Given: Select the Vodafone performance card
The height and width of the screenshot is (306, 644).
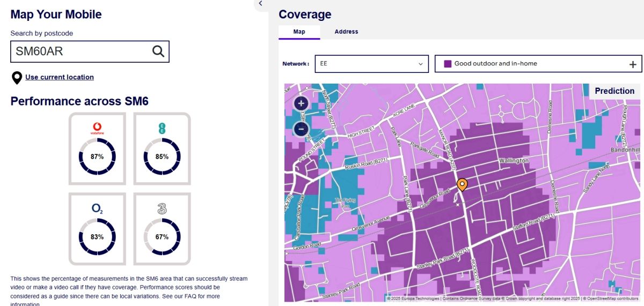Looking at the screenshot, I should pyautogui.click(x=97, y=148).
